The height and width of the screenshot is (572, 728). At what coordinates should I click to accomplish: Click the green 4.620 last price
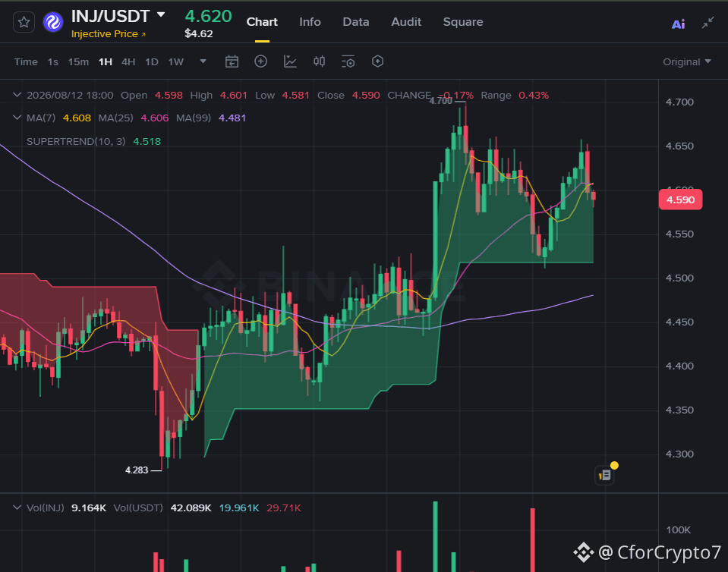point(208,16)
